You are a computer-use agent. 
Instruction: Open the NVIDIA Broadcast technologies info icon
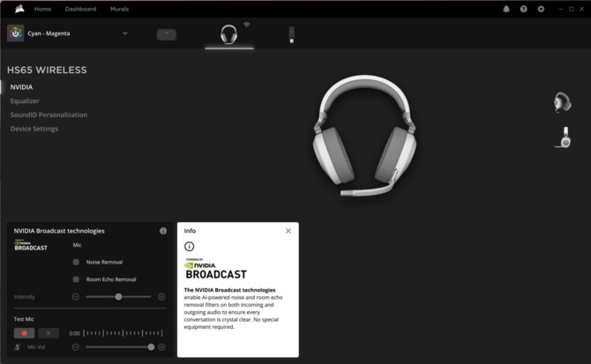point(163,231)
